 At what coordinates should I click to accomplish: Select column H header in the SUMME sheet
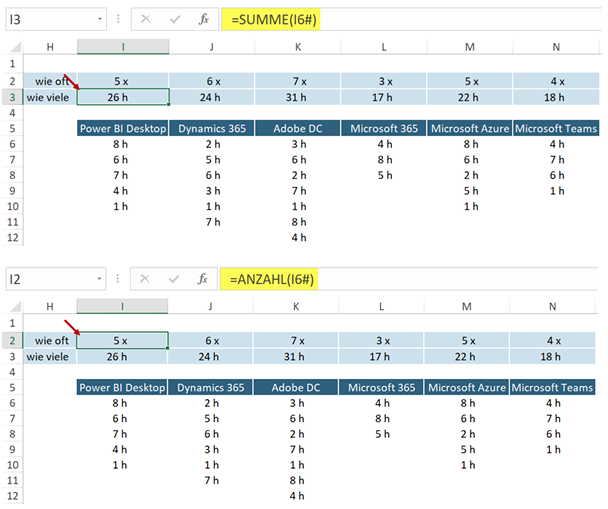coord(50,47)
